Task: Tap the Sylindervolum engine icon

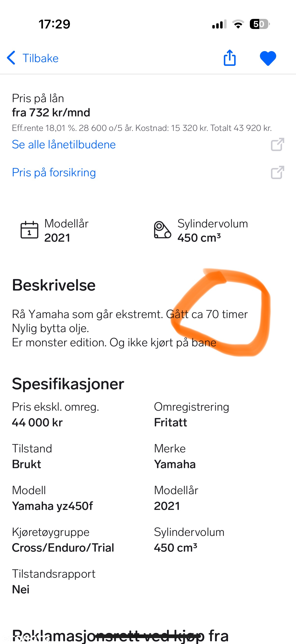Action: 162,230
